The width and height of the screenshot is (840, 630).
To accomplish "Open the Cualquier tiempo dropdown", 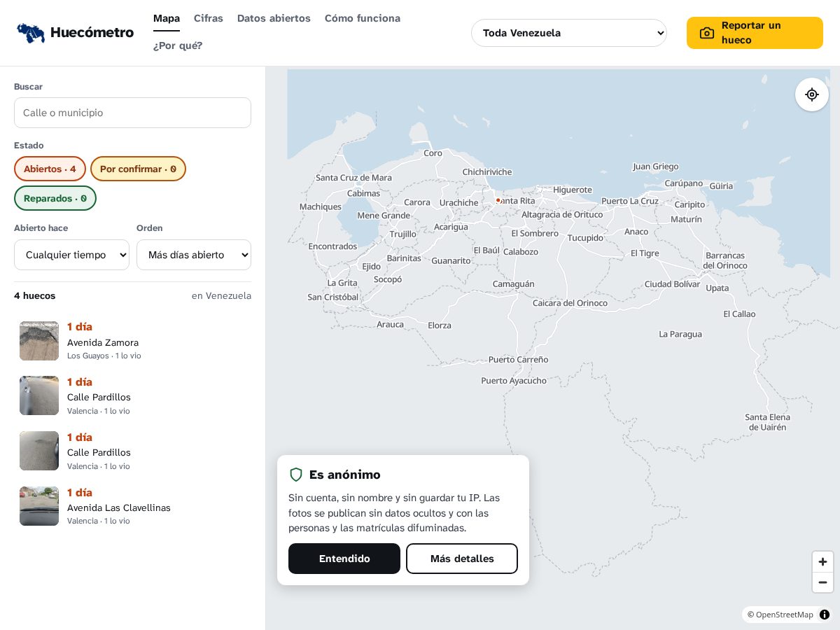I will point(71,255).
